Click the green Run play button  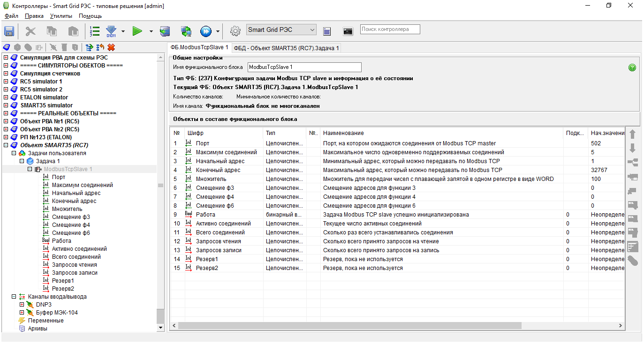[137, 31]
